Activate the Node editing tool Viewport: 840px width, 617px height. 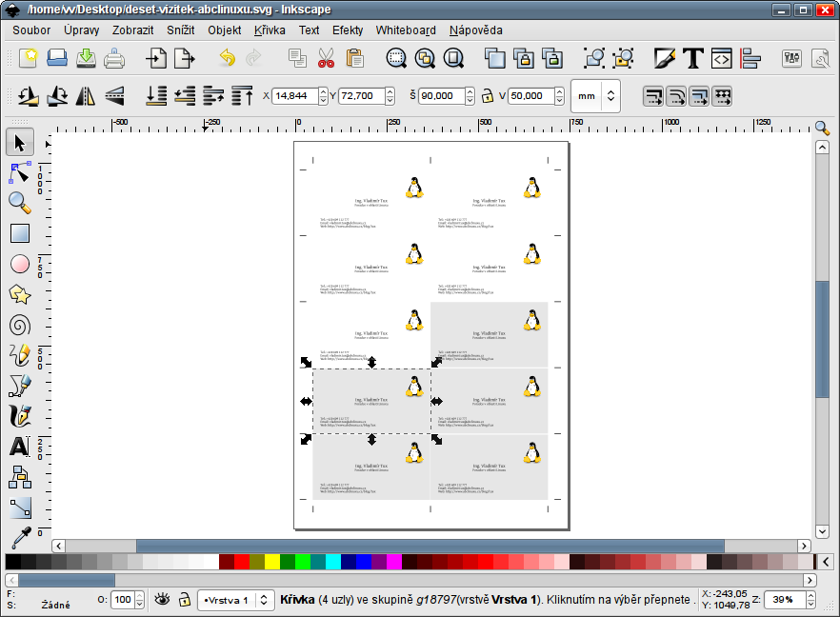tap(20, 173)
